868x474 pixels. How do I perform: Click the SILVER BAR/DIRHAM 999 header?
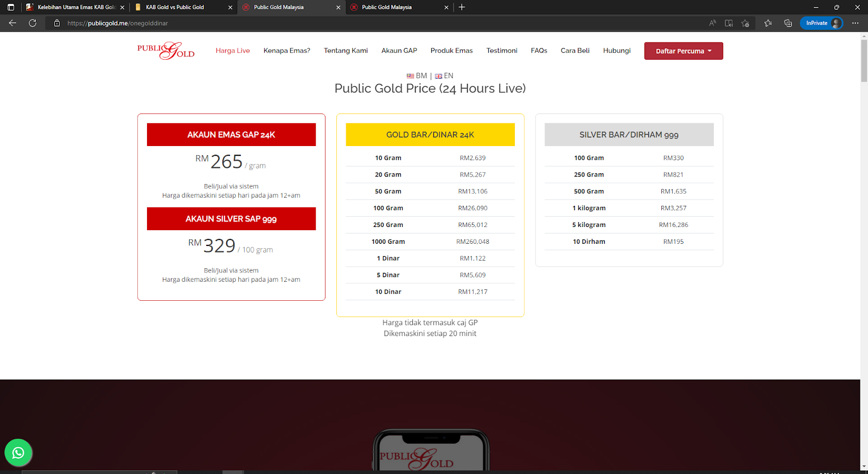(629, 135)
